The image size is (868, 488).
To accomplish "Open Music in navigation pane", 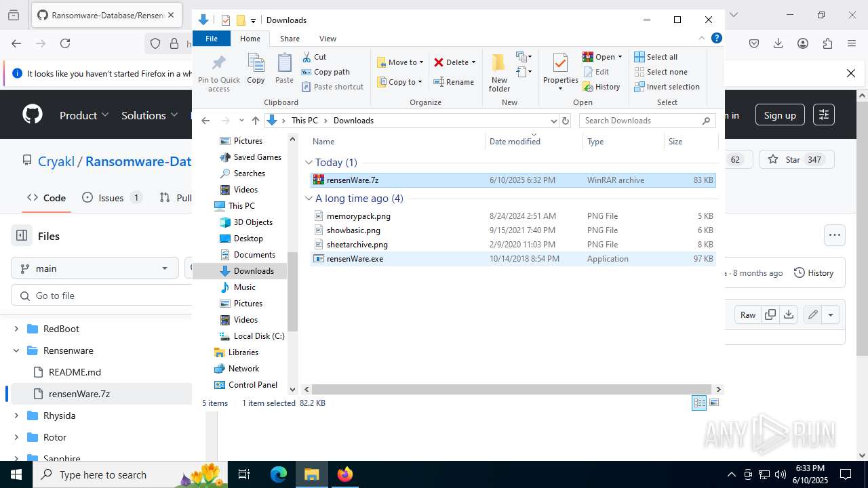I will [x=244, y=287].
